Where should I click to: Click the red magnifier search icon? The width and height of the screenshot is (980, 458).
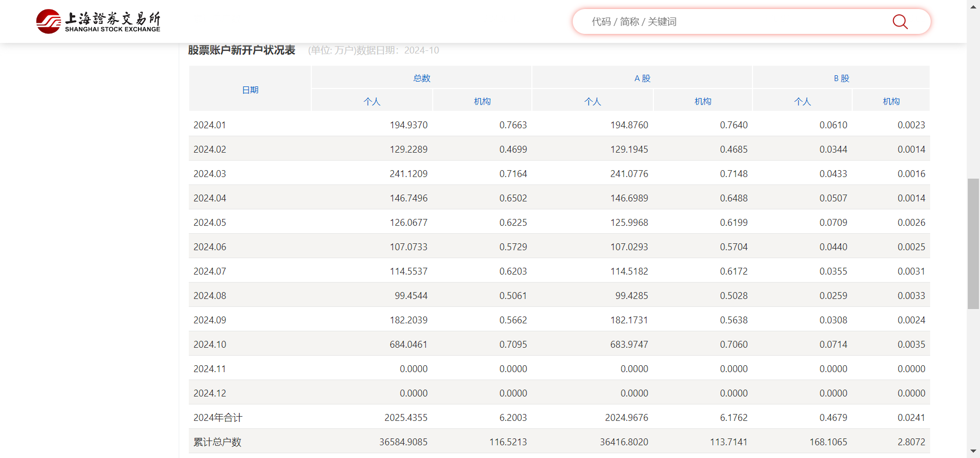click(x=900, y=22)
